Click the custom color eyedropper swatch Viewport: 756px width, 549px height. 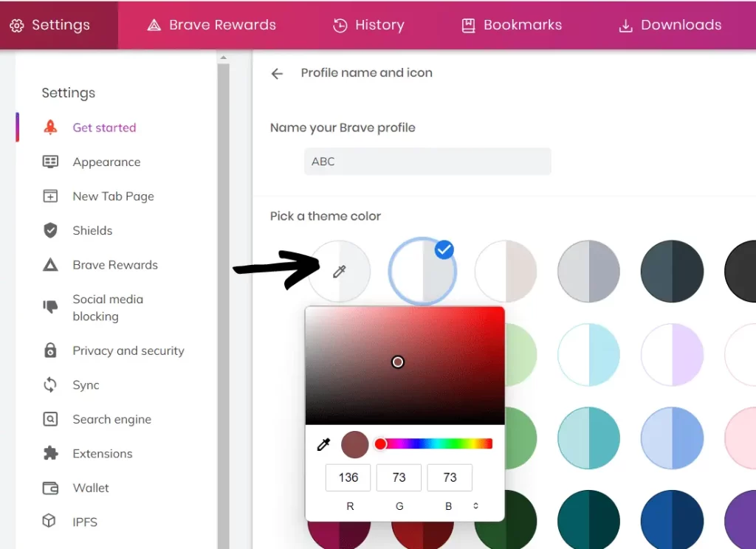[340, 272]
